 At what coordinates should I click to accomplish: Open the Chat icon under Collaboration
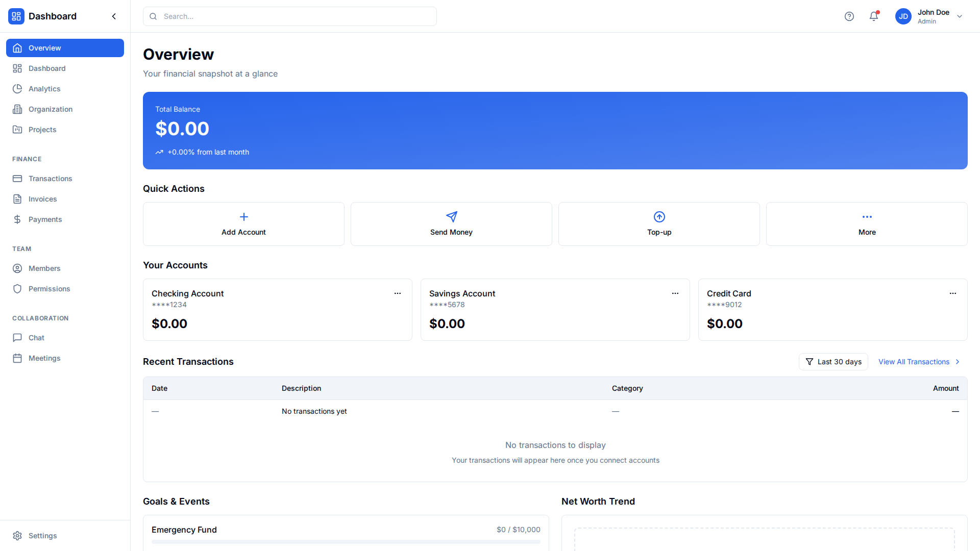tap(17, 337)
